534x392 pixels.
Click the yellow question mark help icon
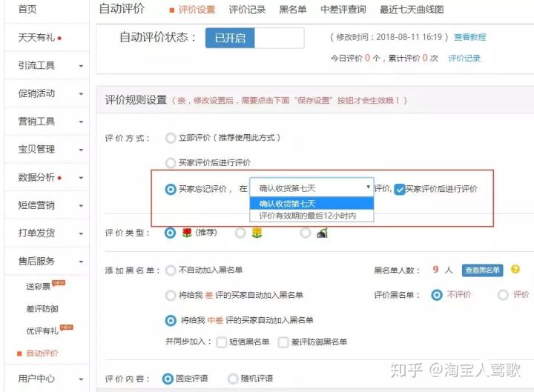(515, 270)
